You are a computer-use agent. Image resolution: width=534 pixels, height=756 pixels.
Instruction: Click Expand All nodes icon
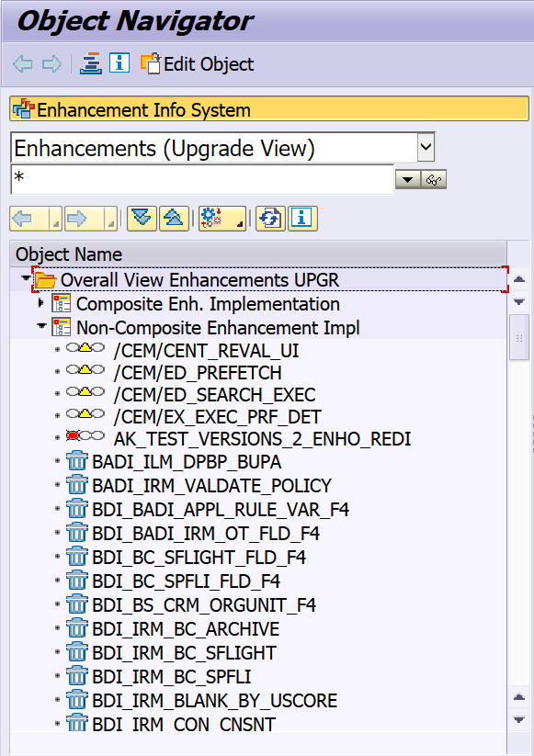142,219
